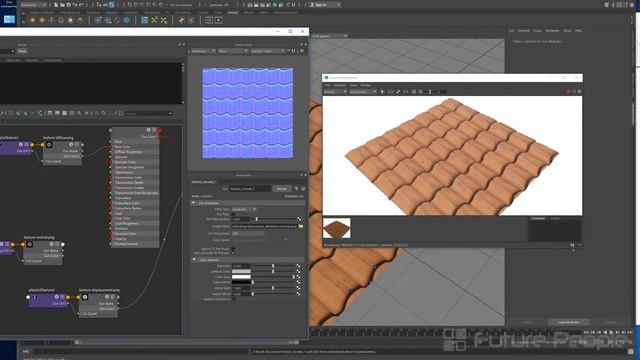Screen dimensions: 640x360
Task: Click the Sign In button
Action: click(324, 4)
